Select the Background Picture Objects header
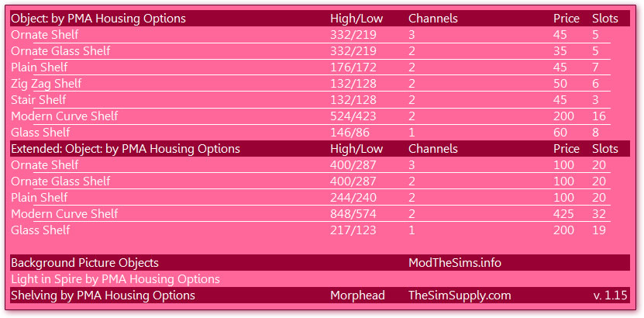This screenshot has height=318, width=644. (84, 262)
